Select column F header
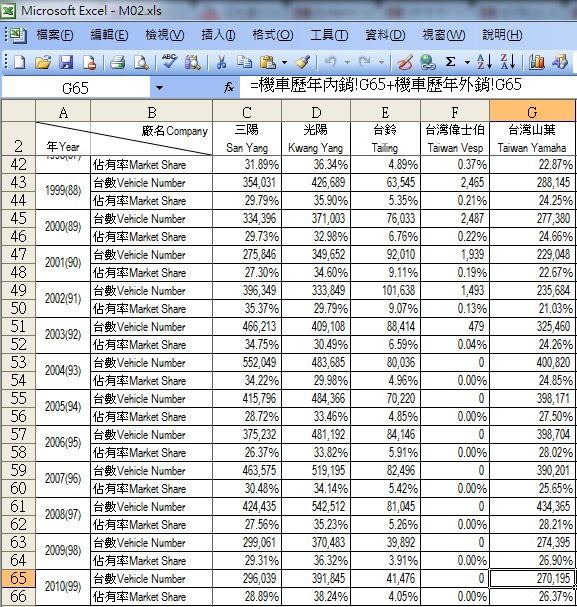The width and height of the screenshot is (577, 607). (455, 112)
